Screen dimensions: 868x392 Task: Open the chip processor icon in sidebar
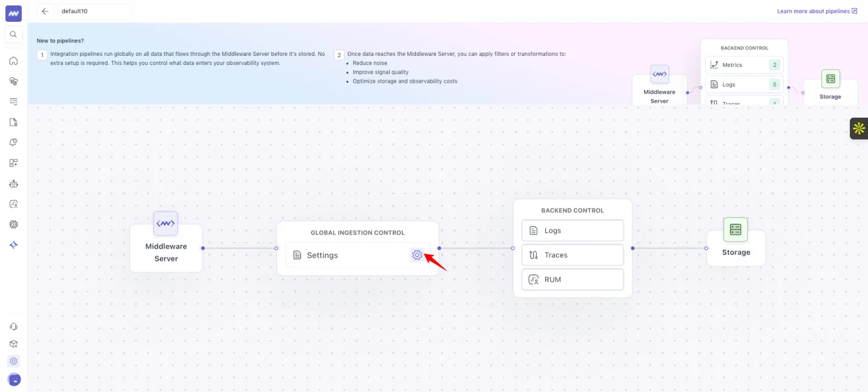[x=13, y=224]
